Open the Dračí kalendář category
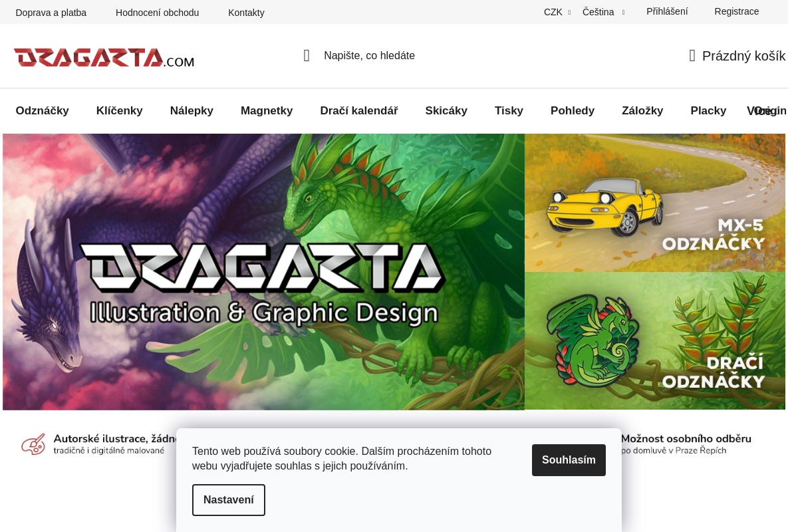 (359, 111)
